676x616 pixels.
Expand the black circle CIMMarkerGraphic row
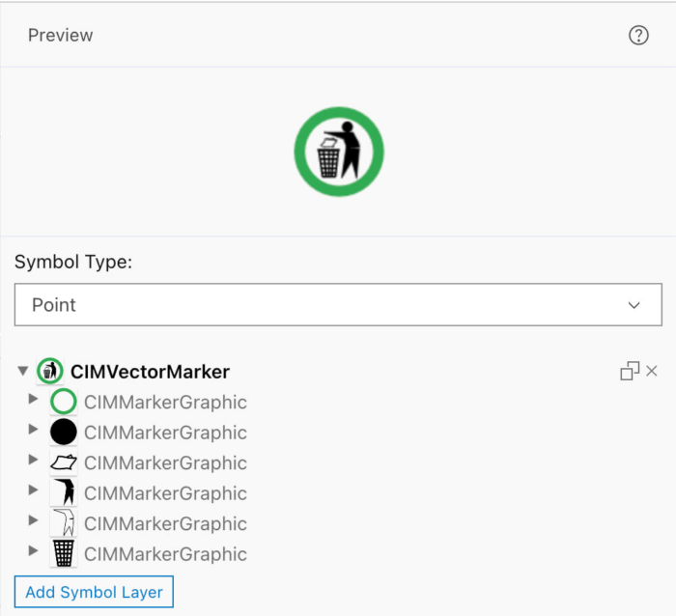(34, 429)
